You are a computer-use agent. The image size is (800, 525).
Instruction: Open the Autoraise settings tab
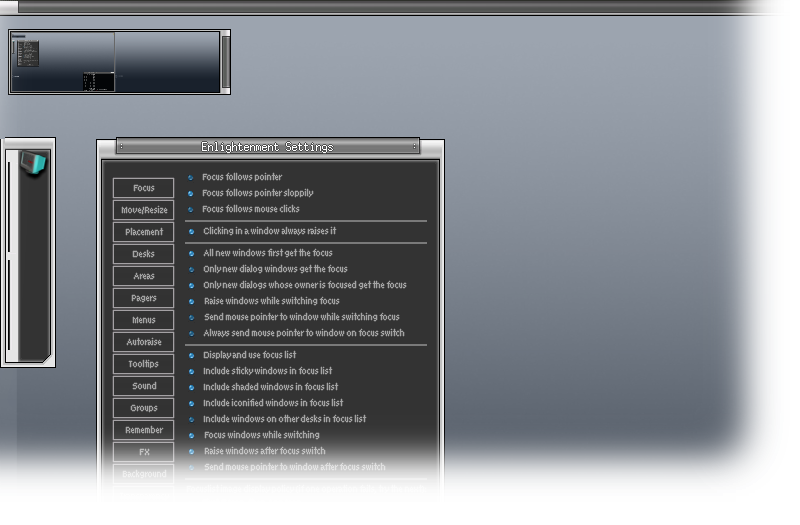click(143, 342)
